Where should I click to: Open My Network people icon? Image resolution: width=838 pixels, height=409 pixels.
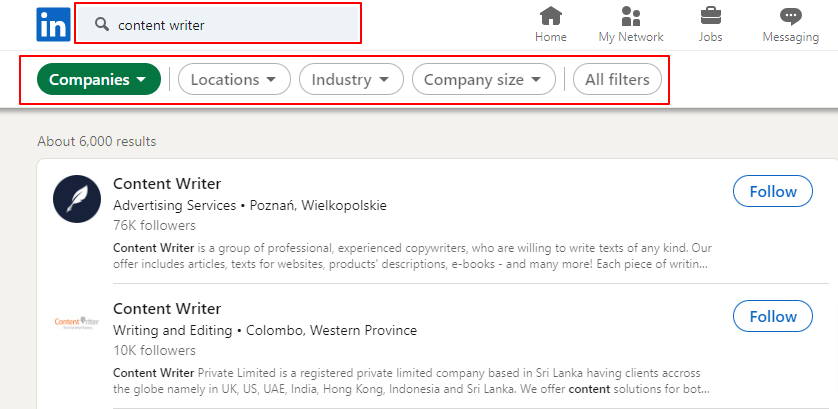point(631,16)
